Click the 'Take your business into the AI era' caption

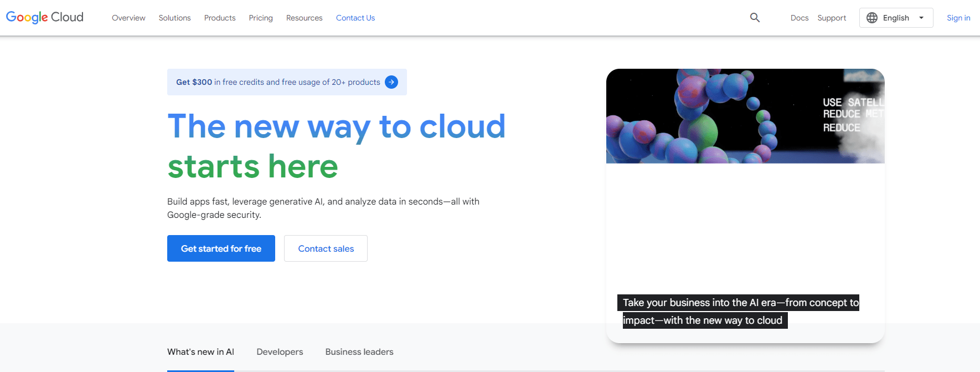pos(738,312)
